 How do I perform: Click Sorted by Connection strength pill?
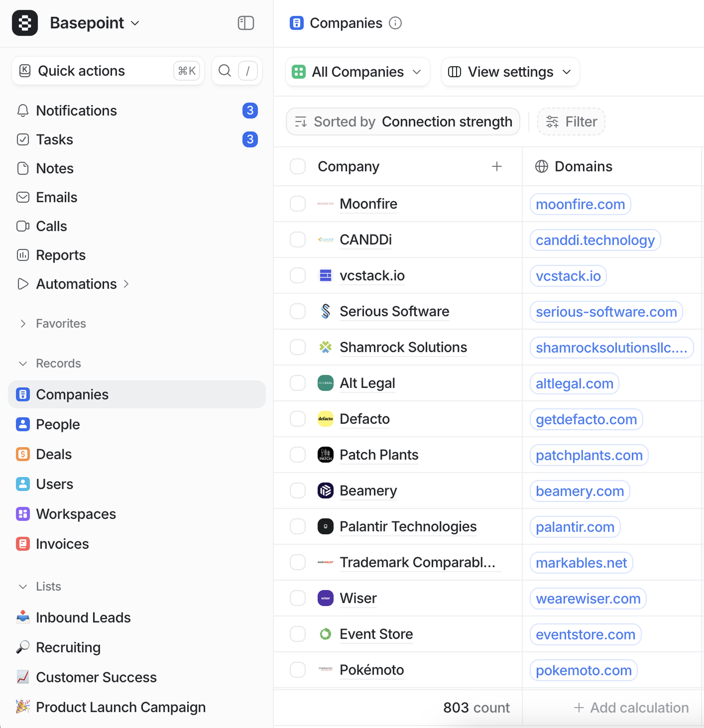[x=403, y=122]
